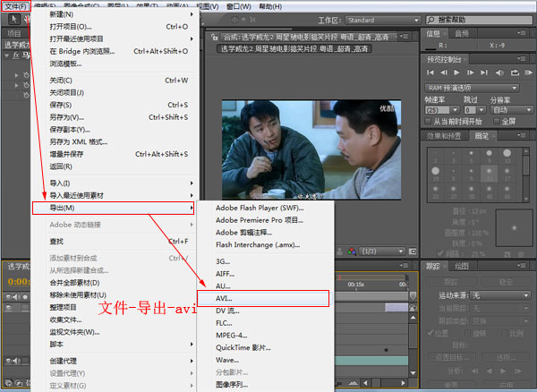Jump to first frame in preview panel
This screenshot has height=392, width=537.
[x=430, y=72]
